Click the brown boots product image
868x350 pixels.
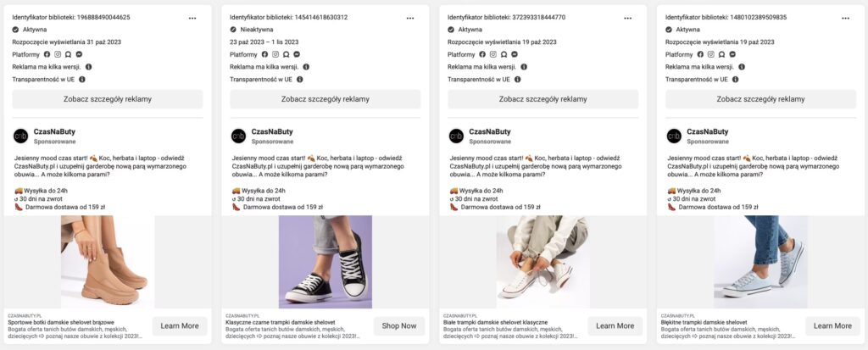(107, 261)
